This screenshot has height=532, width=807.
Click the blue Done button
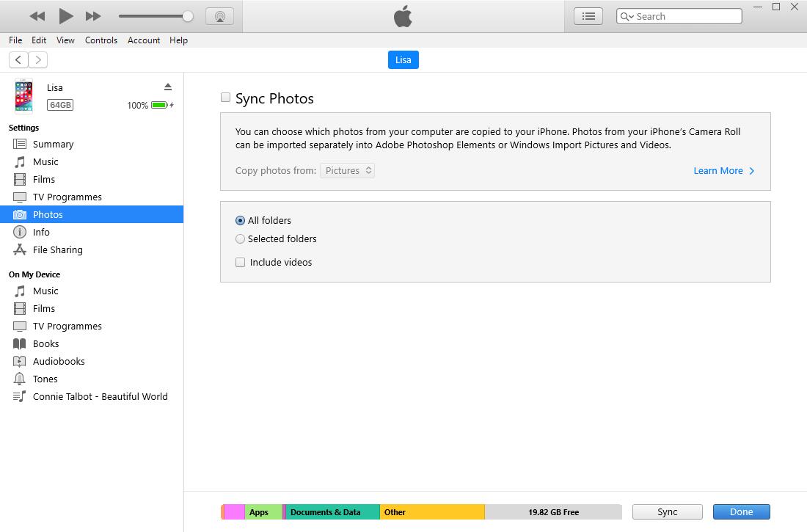click(741, 512)
